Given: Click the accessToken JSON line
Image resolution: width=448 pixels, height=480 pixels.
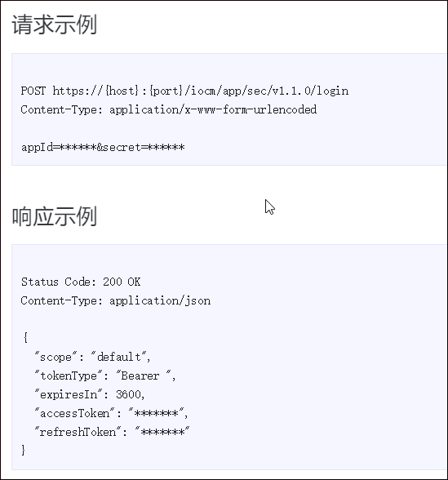Looking at the screenshot, I should tap(111, 413).
